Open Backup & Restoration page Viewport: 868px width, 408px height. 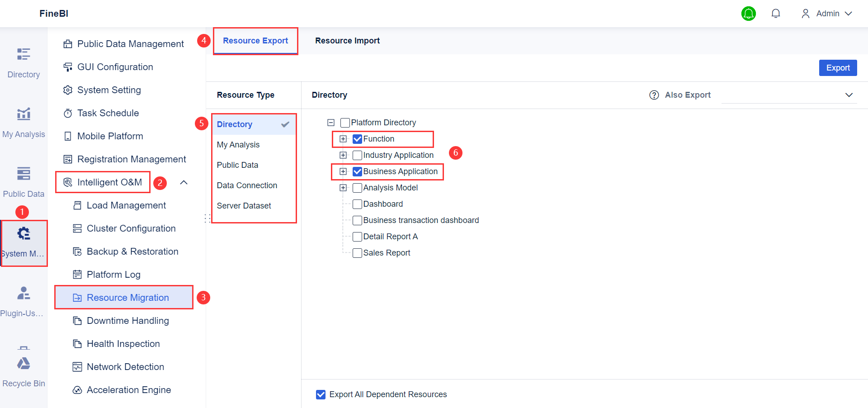[132, 251]
